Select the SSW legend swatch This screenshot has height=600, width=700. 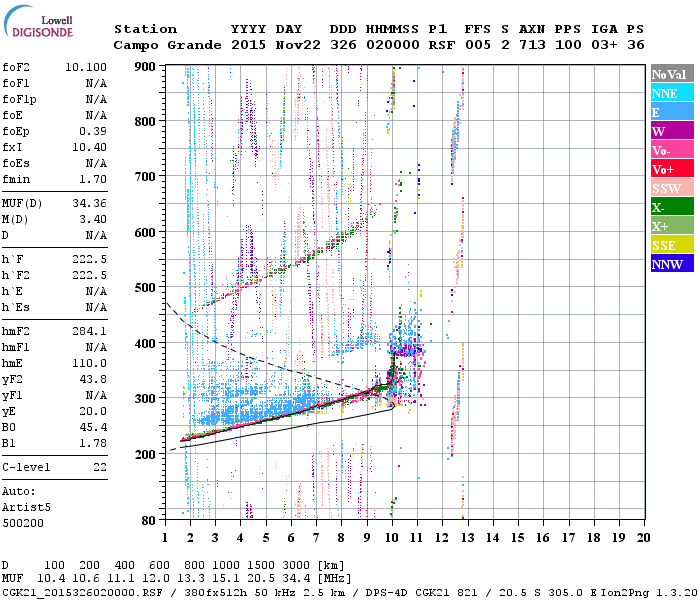coord(672,188)
